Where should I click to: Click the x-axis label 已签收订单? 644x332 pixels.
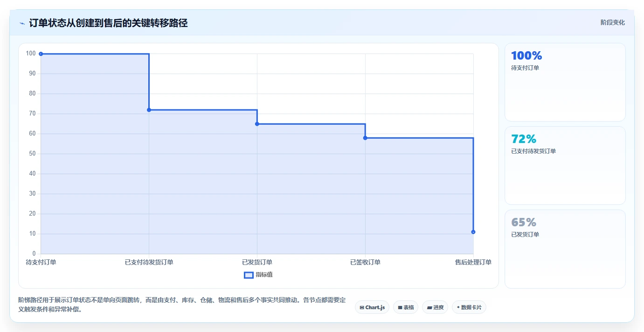pos(365,262)
